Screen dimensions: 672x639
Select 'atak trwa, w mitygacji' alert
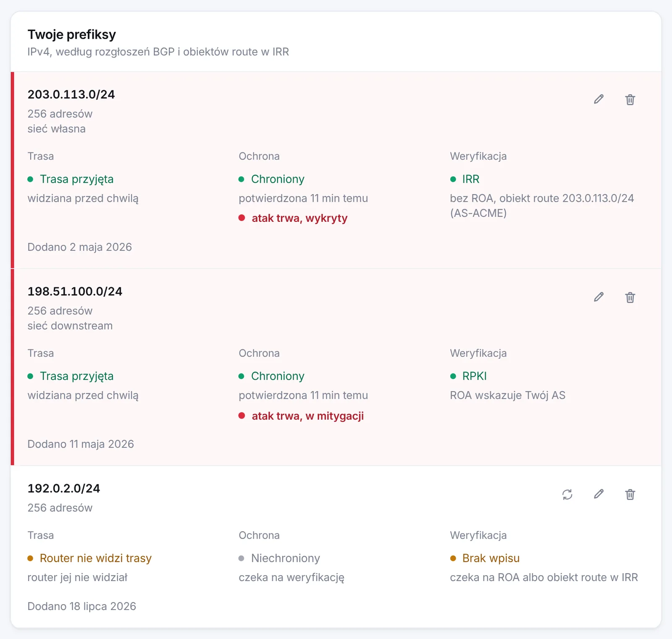pyautogui.click(x=307, y=416)
